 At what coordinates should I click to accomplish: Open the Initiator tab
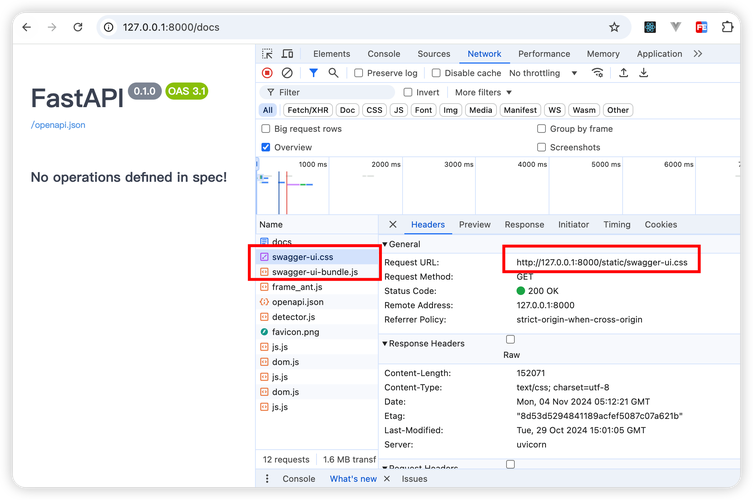click(x=573, y=224)
